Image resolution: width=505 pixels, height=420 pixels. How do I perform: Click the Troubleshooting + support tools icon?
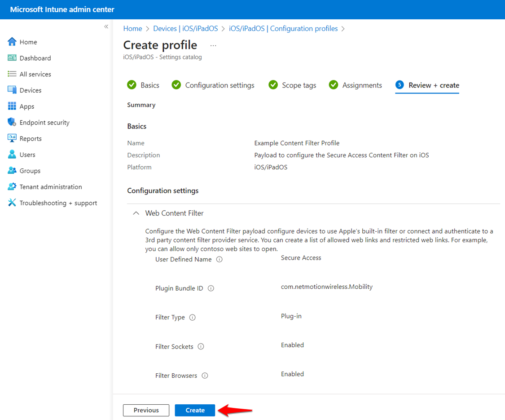coord(12,203)
